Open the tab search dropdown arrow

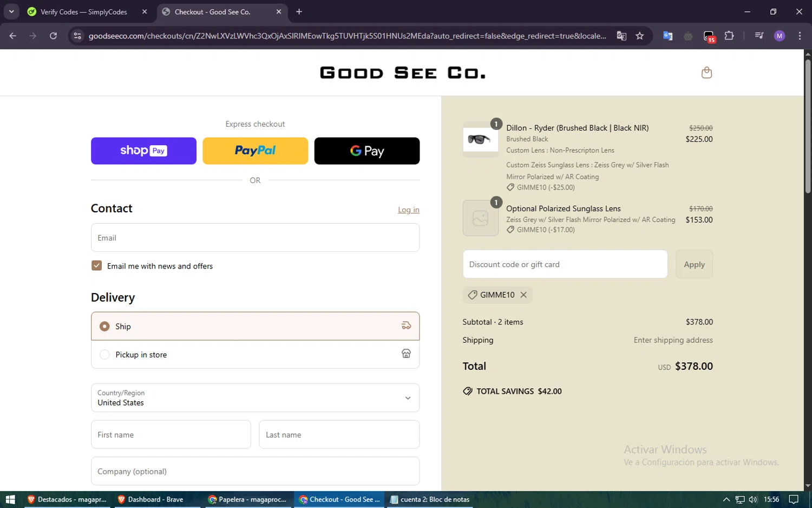[11, 11]
